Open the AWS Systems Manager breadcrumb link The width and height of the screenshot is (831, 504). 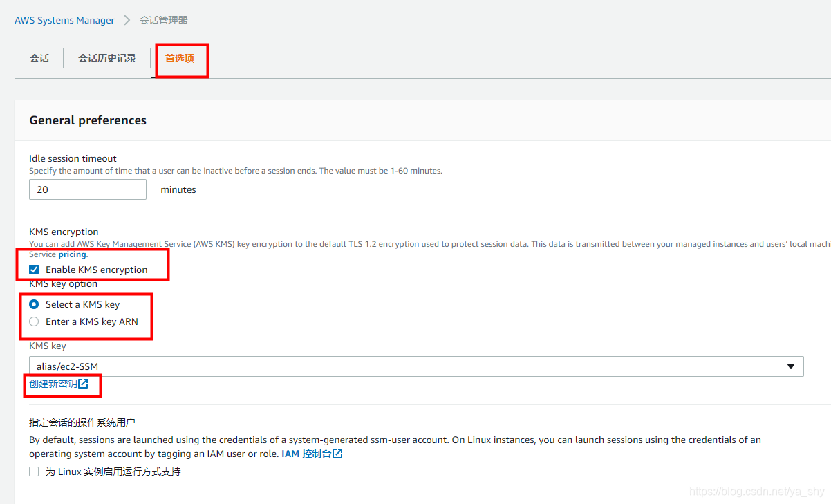pos(64,20)
